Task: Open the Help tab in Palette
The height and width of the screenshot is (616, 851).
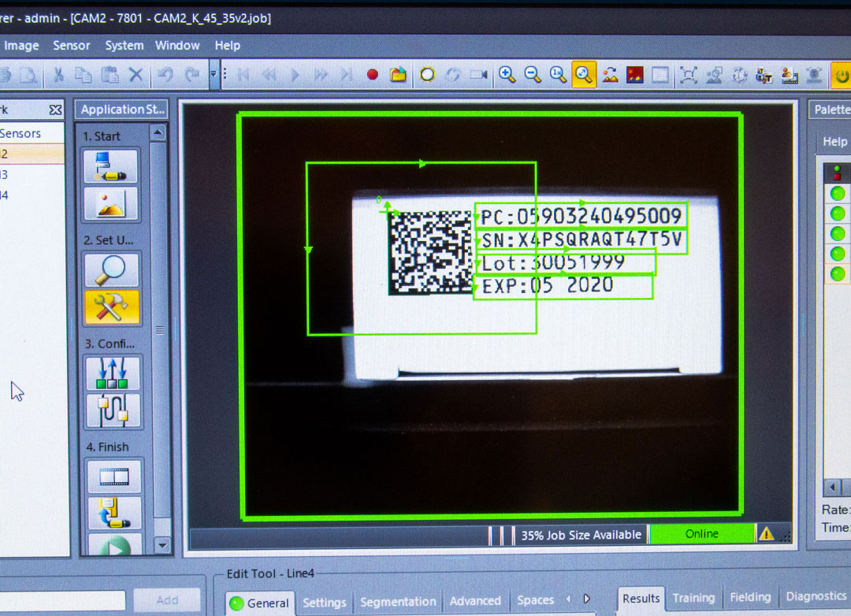Action: [834, 142]
